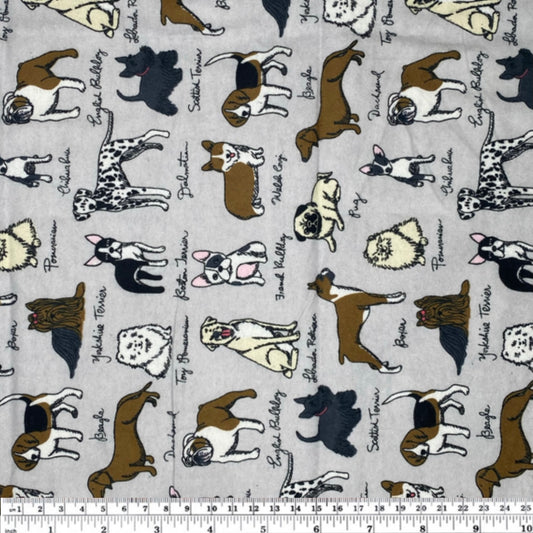Image resolution: width=533 pixels, height=533 pixels.
Task: Click the "French Bulldog" cursive label
Action: pos(282,267)
